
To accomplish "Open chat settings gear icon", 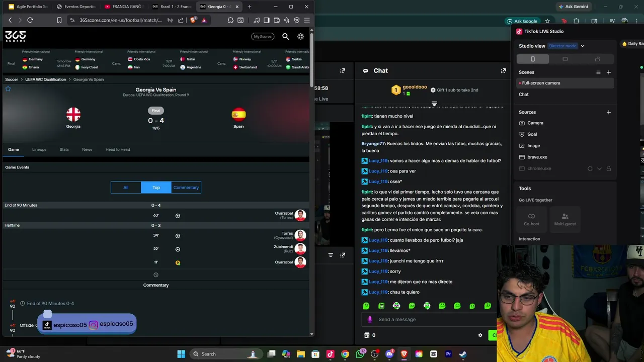I will [480, 335].
